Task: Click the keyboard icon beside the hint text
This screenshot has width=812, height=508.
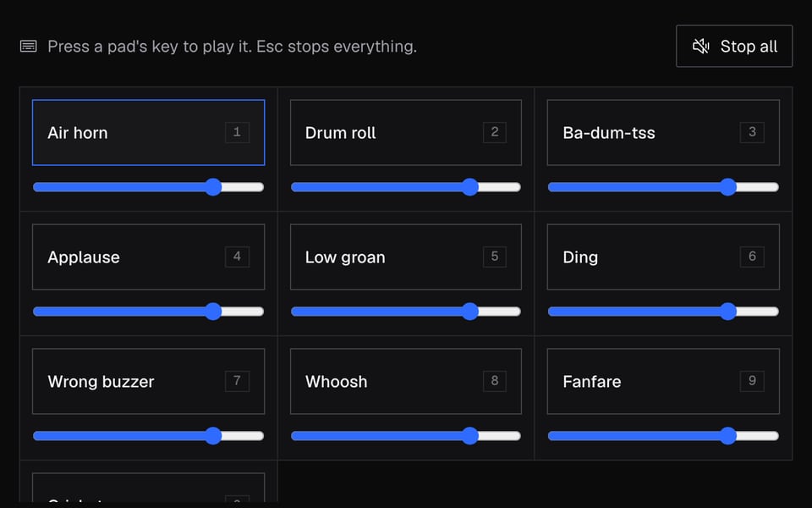Action: (29, 46)
